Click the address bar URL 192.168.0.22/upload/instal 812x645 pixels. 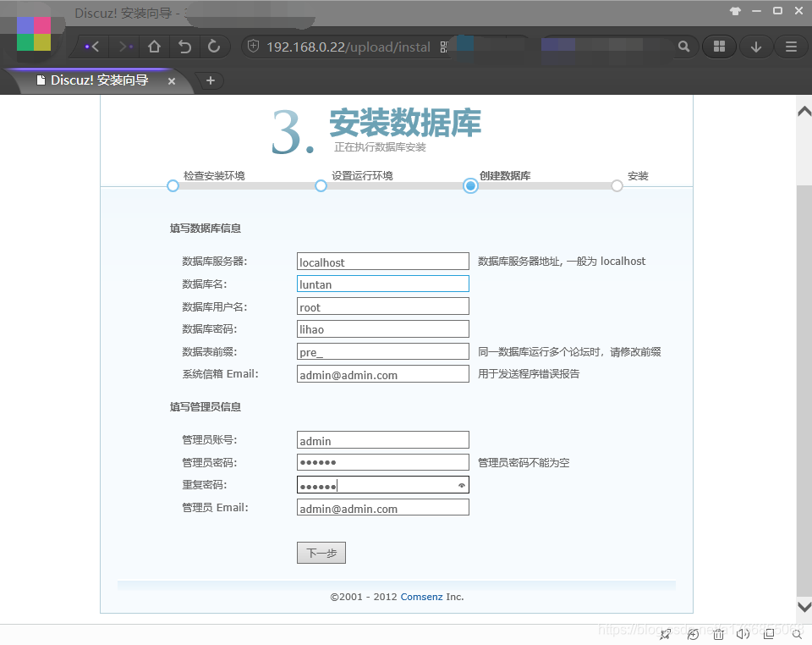348,47
